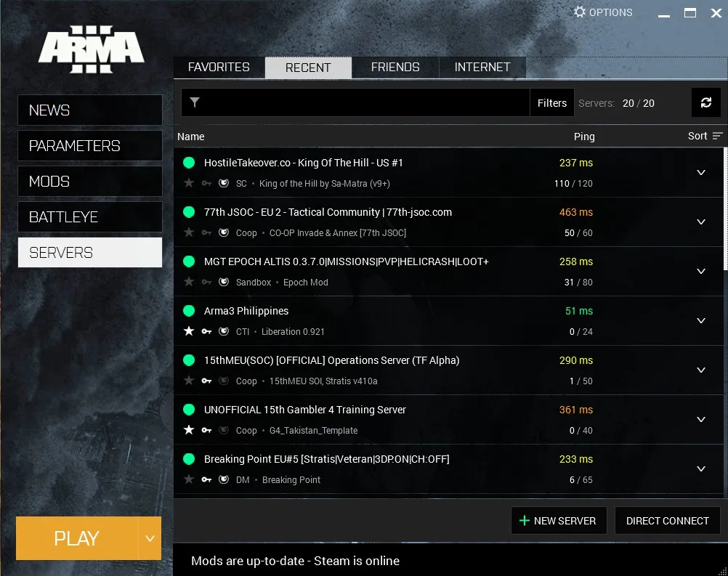Open the News section
The image size is (728, 576).
(90, 110)
